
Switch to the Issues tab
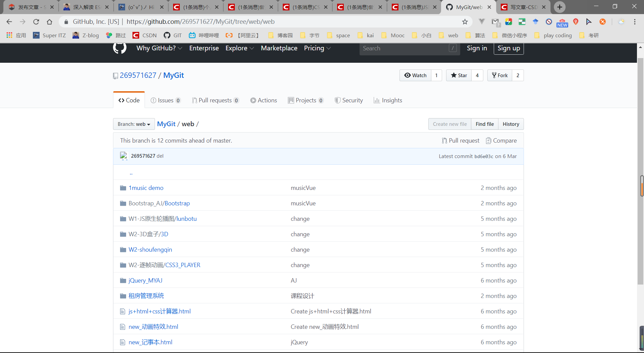point(166,100)
